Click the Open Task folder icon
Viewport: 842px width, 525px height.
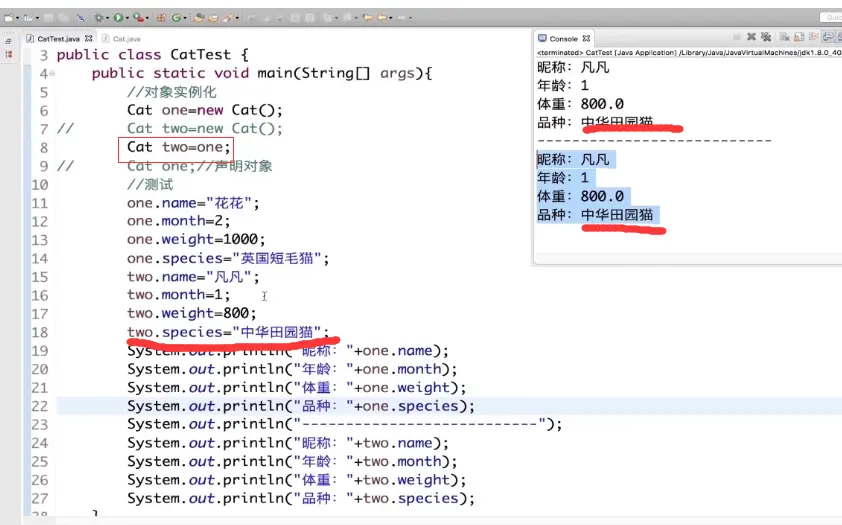point(213,18)
